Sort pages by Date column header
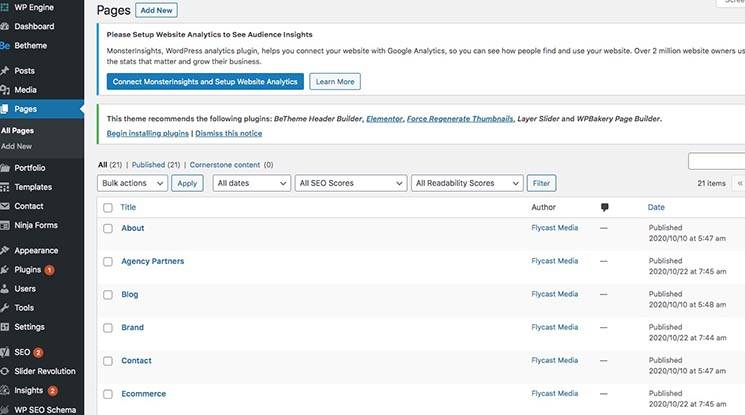 point(656,207)
